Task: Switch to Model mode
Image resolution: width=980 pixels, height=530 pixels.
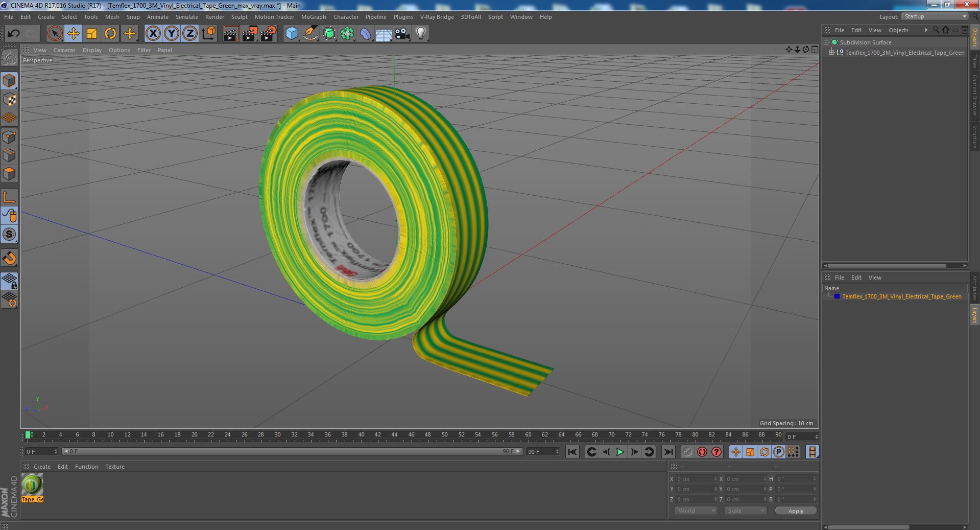Action: click(x=9, y=81)
